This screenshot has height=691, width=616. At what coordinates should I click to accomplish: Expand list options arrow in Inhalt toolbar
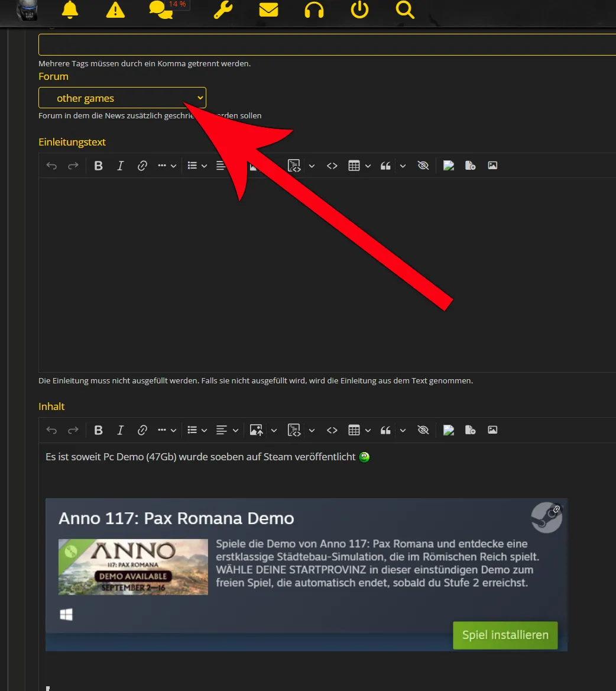click(x=204, y=431)
